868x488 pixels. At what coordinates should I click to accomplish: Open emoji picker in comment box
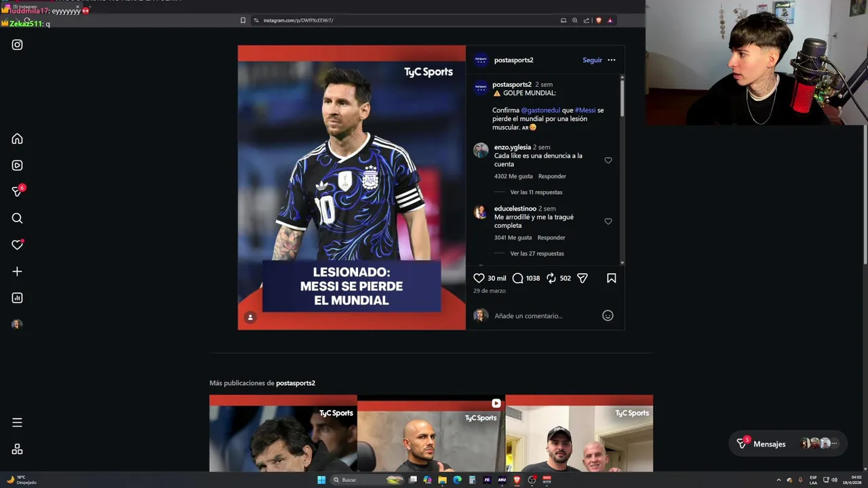click(608, 316)
